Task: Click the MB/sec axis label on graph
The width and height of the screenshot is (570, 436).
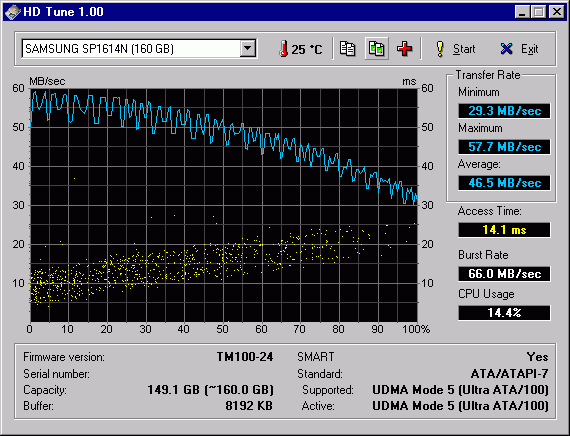Action: click(x=47, y=81)
